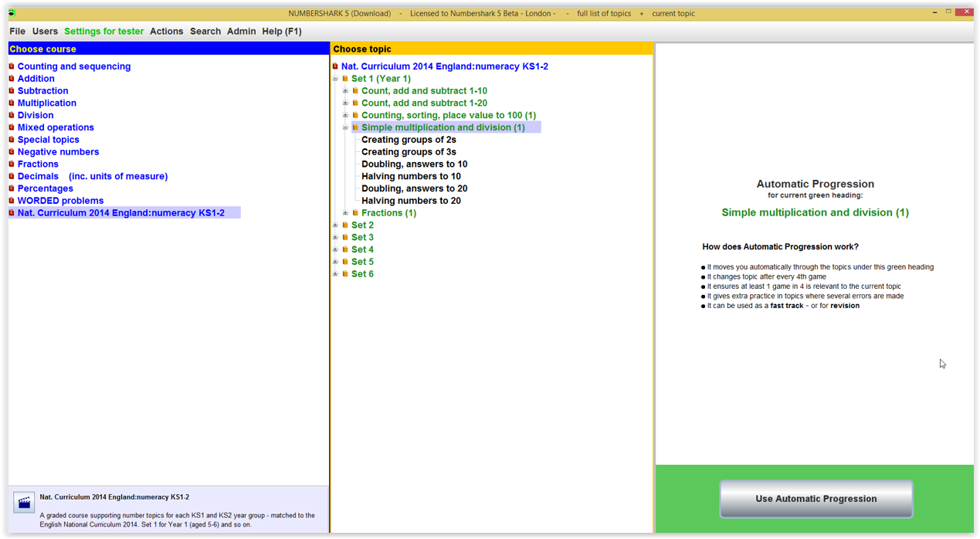Click Nat. Curriculum 2014 heading in topic tree
This screenshot has height=539, width=980.
pyautogui.click(x=445, y=66)
